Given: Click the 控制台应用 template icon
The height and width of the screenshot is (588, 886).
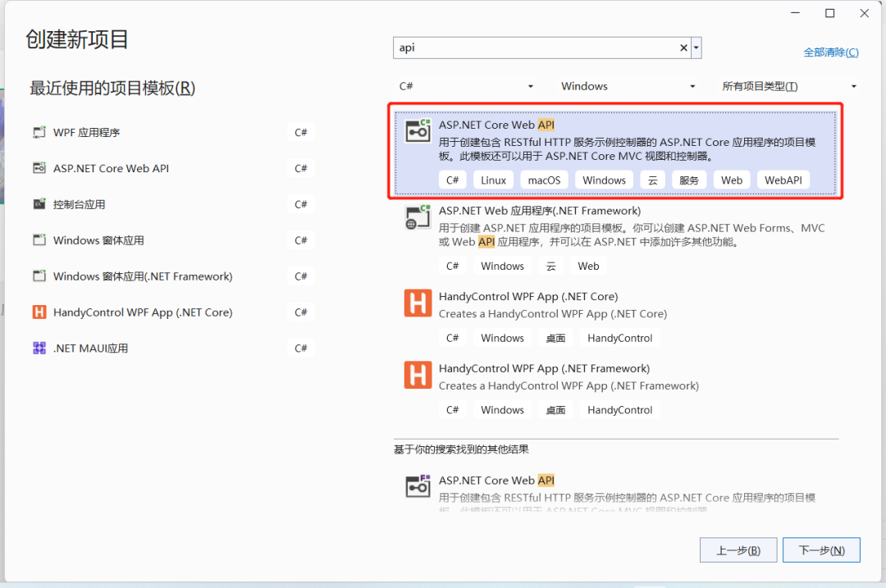Looking at the screenshot, I should pyautogui.click(x=39, y=204).
